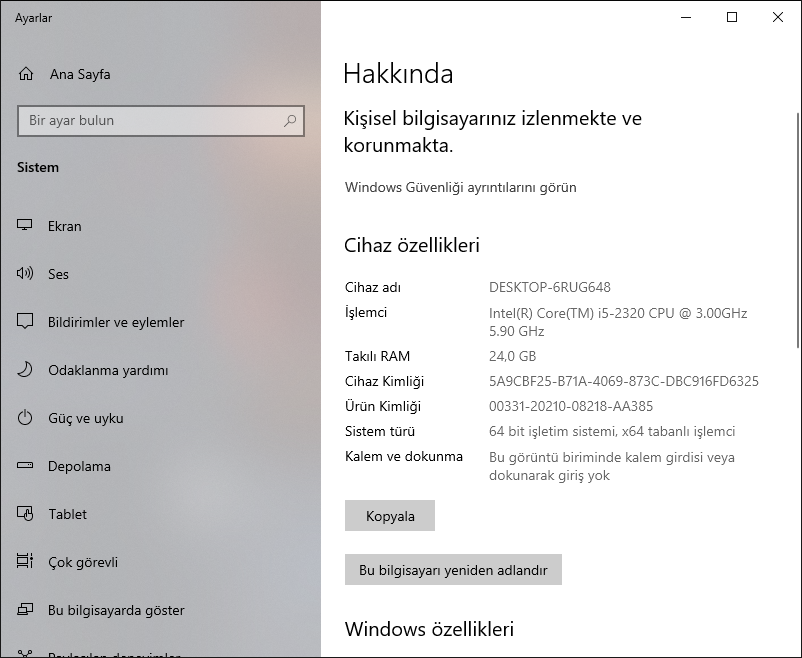
Task: Click the Güç ve uyku power icon
Action: pos(25,418)
